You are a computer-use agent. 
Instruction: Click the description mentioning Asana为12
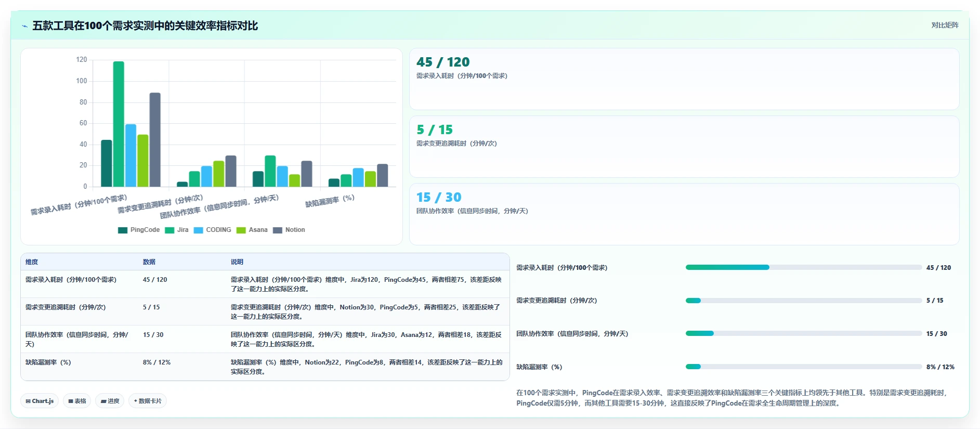[366, 340]
